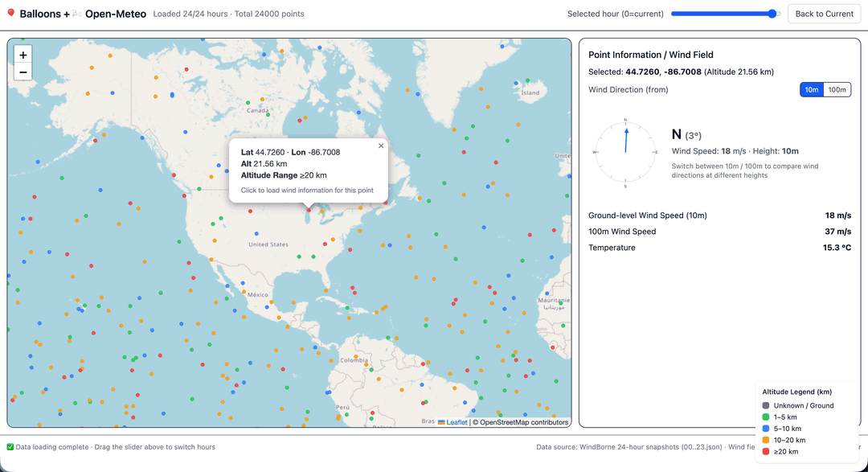Click the green data-loading-complete checkmark icon
The width and height of the screenshot is (868, 472).
point(11,446)
